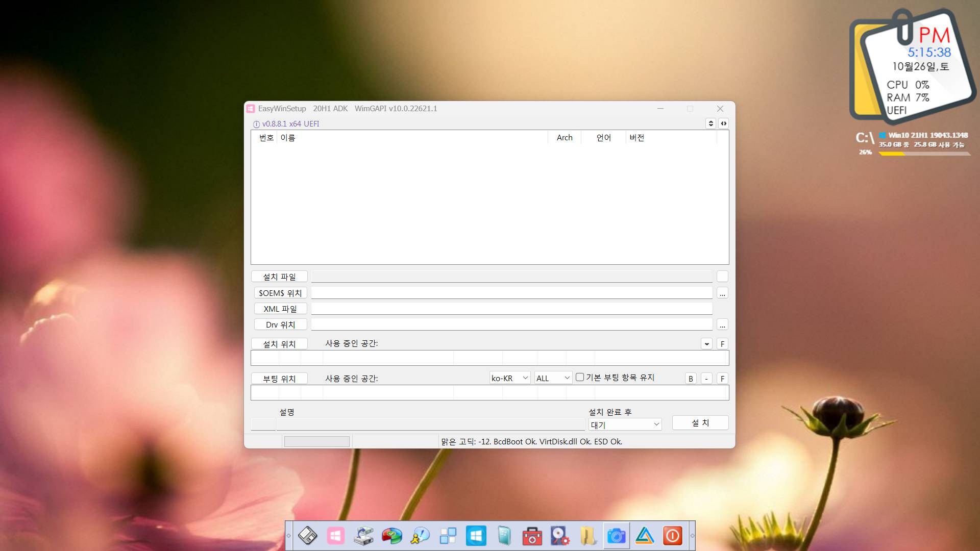Click the C:\ drive usage widget
The width and height of the screenshot is (980, 551).
point(913,143)
